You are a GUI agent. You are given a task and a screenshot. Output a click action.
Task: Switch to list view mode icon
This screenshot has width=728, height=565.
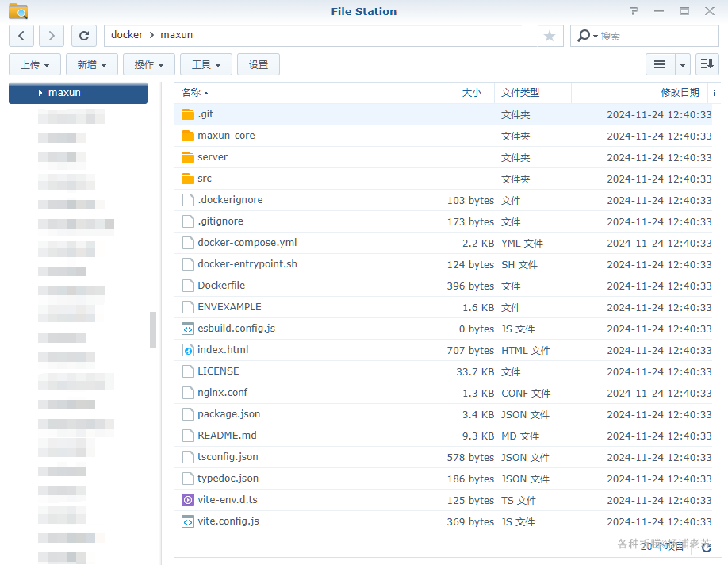660,64
